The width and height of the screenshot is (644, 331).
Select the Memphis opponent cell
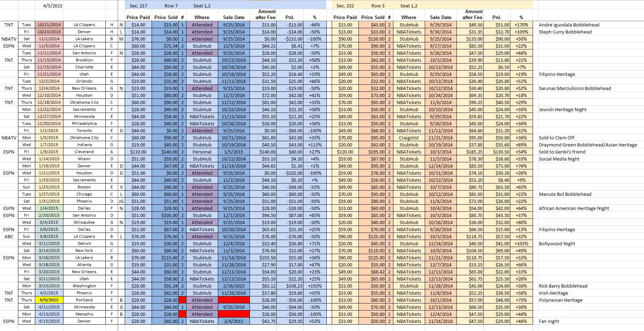tap(84, 314)
